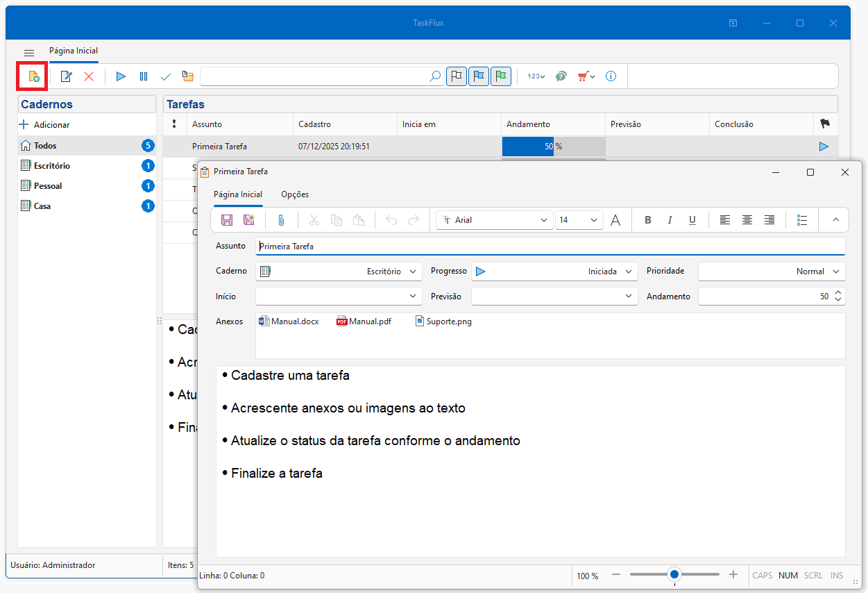The image size is (868, 593).
Task: Select the Pessoal notebook
Action: pyautogui.click(x=48, y=186)
